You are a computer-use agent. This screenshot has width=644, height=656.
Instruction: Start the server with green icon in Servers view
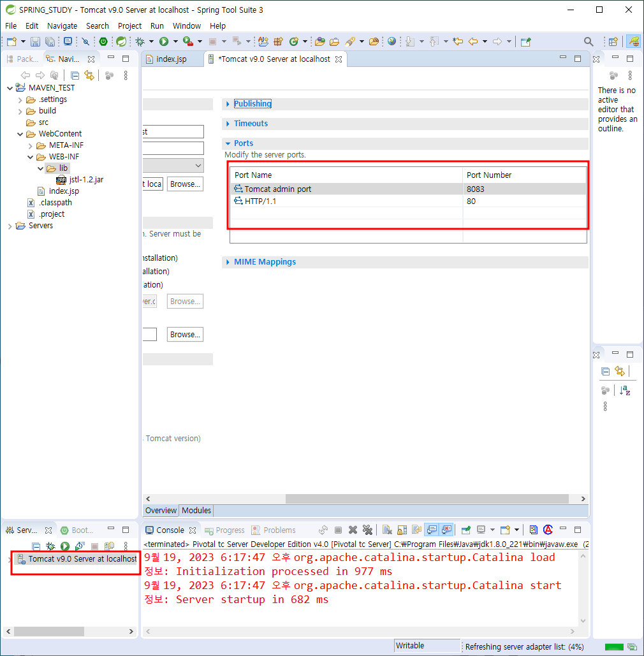click(65, 546)
